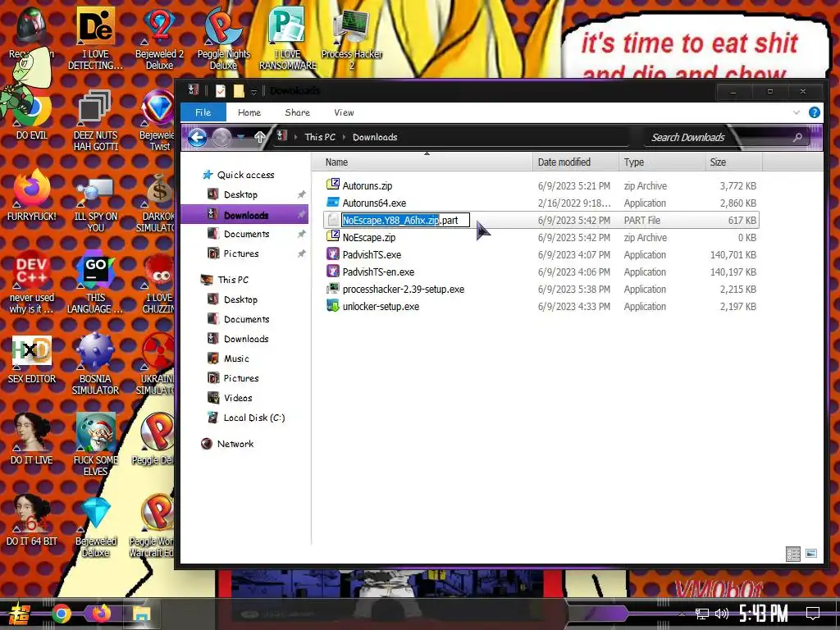Open recent locations dropdown arrow
Viewport: 840px width, 630px height.
(242, 138)
